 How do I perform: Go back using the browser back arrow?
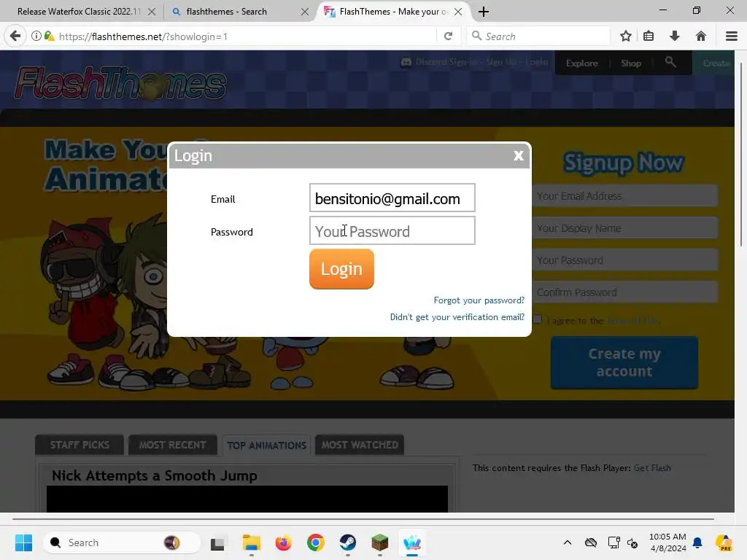(15, 36)
